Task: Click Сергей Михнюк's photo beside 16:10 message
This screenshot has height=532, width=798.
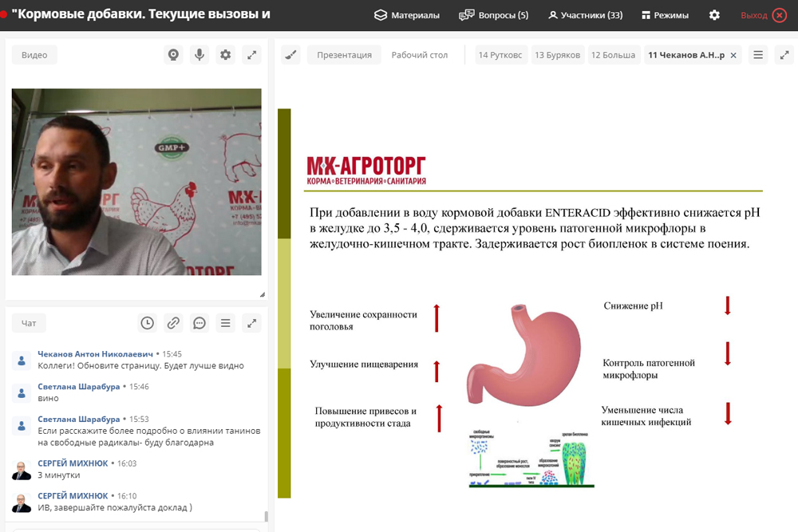Action: pos(22,503)
